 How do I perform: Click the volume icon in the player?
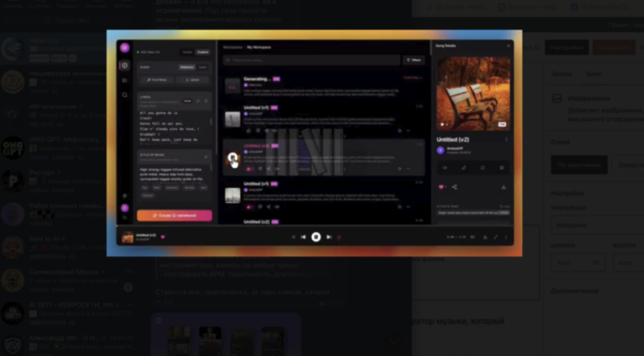click(473, 238)
